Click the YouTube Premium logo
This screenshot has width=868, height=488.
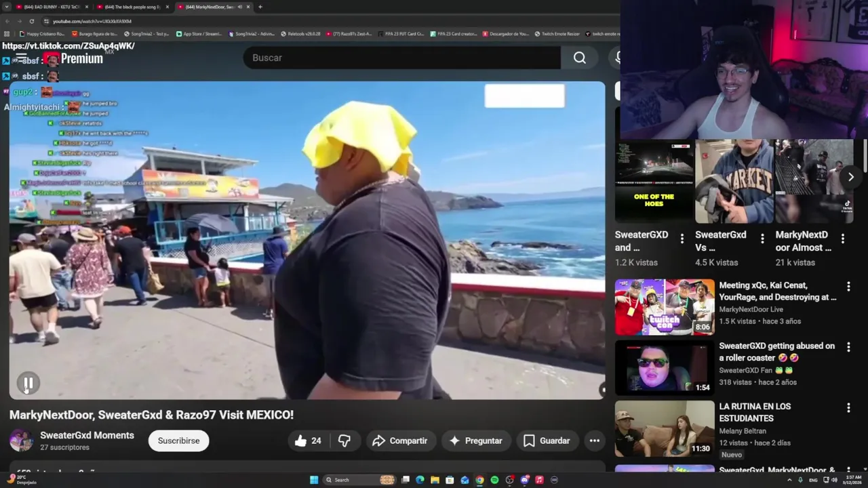click(x=74, y=59)
